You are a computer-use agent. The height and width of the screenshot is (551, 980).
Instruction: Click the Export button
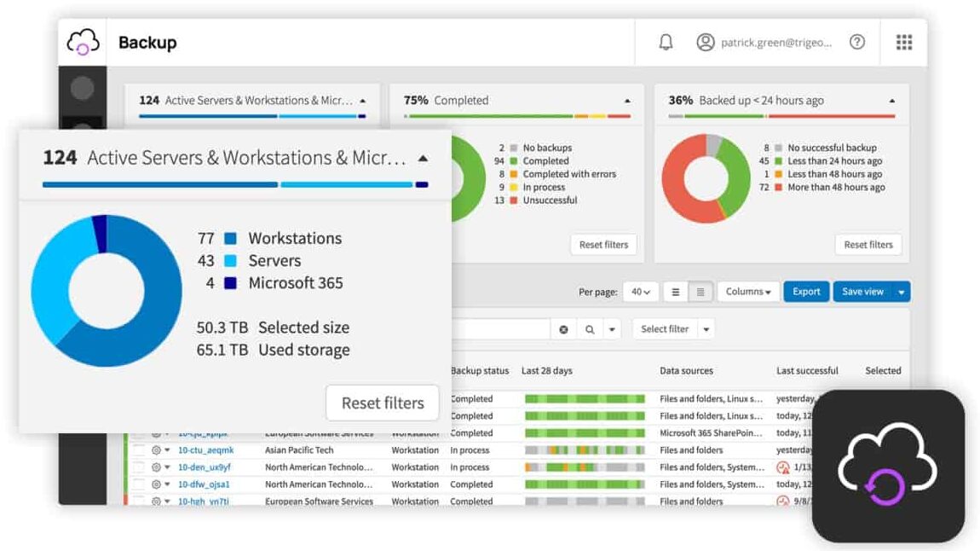(805, 291)
